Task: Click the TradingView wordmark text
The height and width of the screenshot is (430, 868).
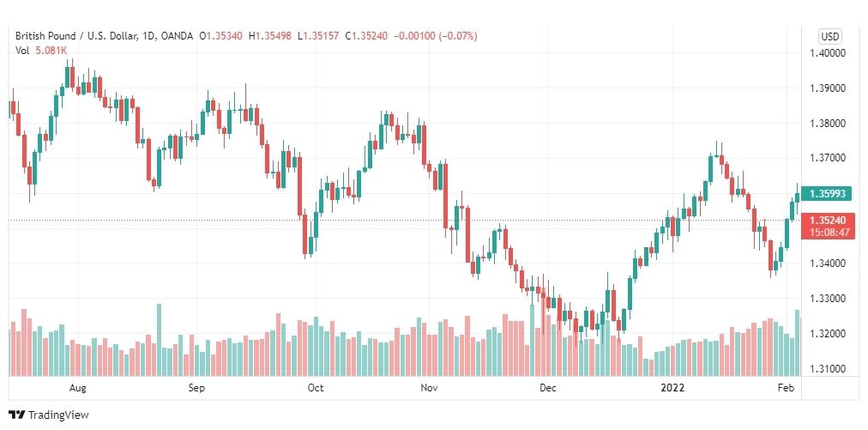Action: tap(58, 415)
